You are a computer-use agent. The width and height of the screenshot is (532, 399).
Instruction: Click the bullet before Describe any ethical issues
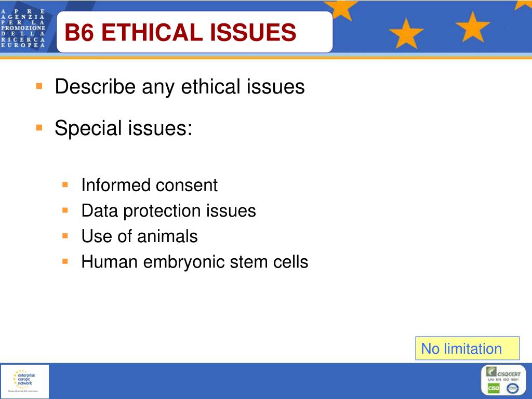[39, 86]
